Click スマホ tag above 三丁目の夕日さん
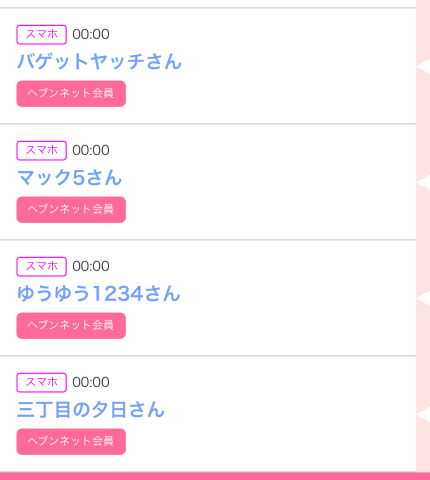 click(42, 382)
